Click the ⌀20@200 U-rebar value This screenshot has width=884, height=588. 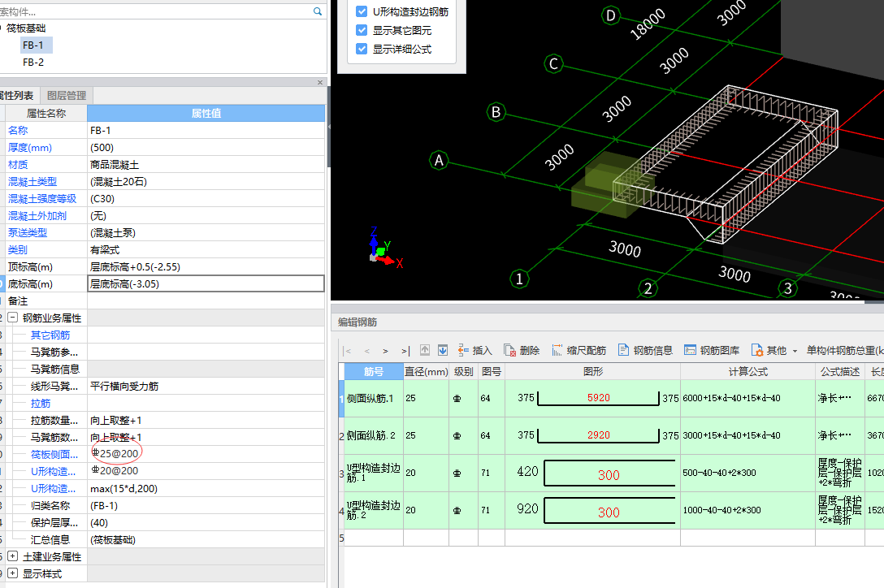click(115, 470)
